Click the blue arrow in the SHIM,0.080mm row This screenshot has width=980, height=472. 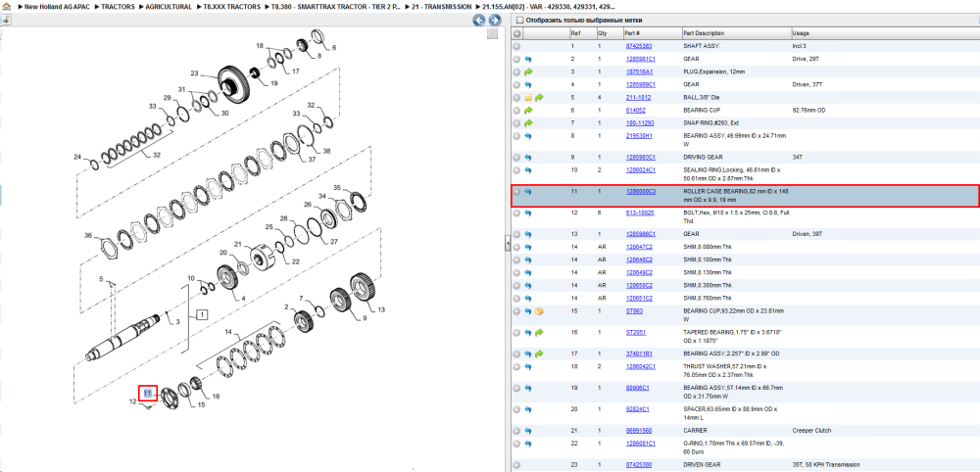point(527,247)
